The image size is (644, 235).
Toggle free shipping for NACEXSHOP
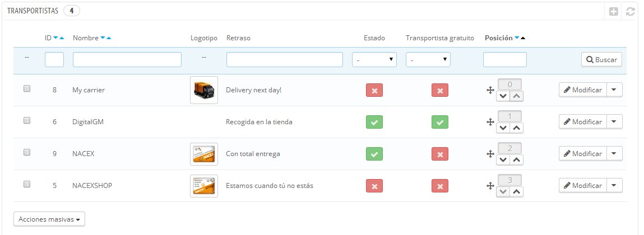click(440, 186)
